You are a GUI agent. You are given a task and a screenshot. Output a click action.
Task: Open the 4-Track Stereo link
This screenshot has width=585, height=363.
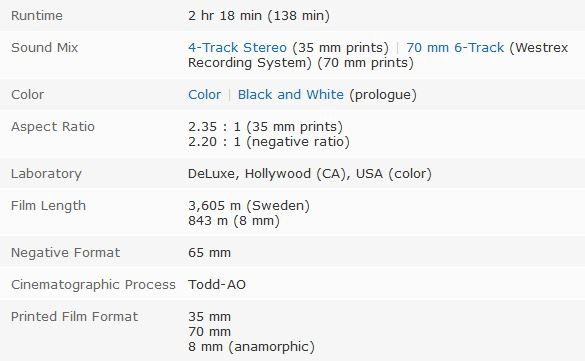(x=237, y=48)
